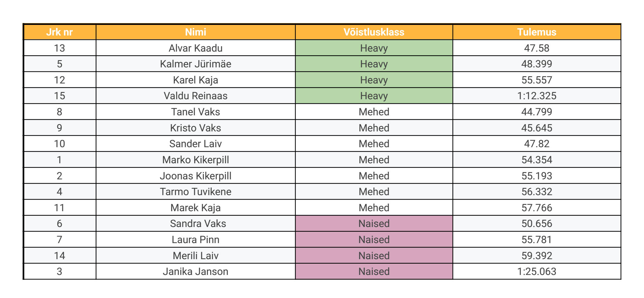Select the "Kalmer Jürimäe" cell

click(195, 64)
